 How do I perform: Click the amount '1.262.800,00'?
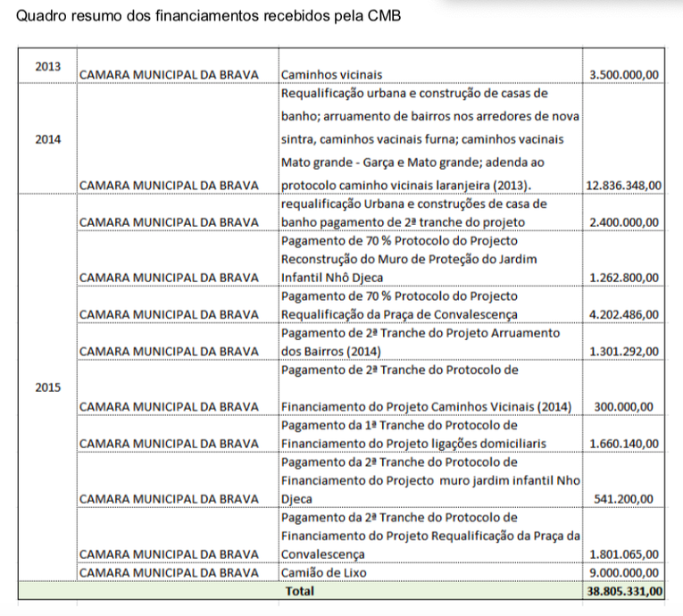pos(624,278)
